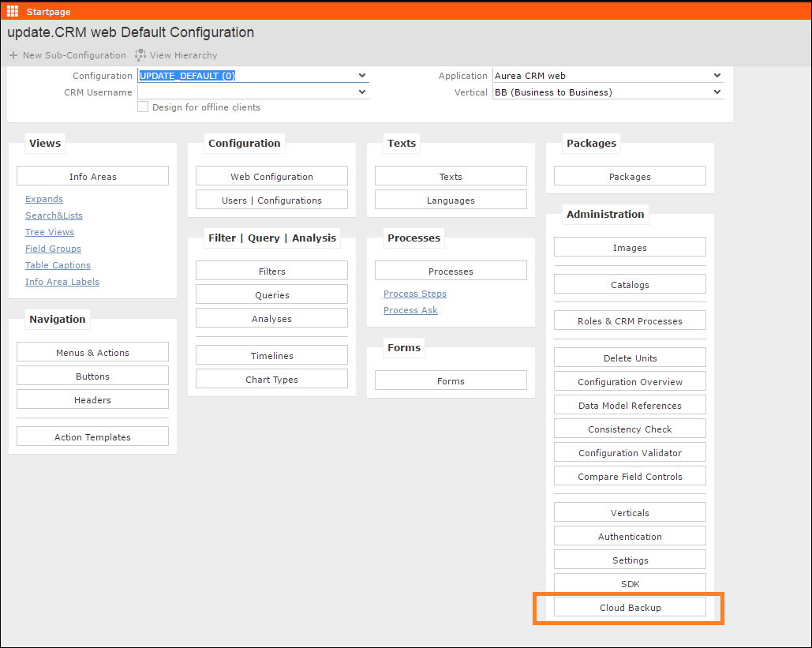This screenshot has height=648, width=812.
Task: Click the Roles & CRM Processes button
Action: 630,320
